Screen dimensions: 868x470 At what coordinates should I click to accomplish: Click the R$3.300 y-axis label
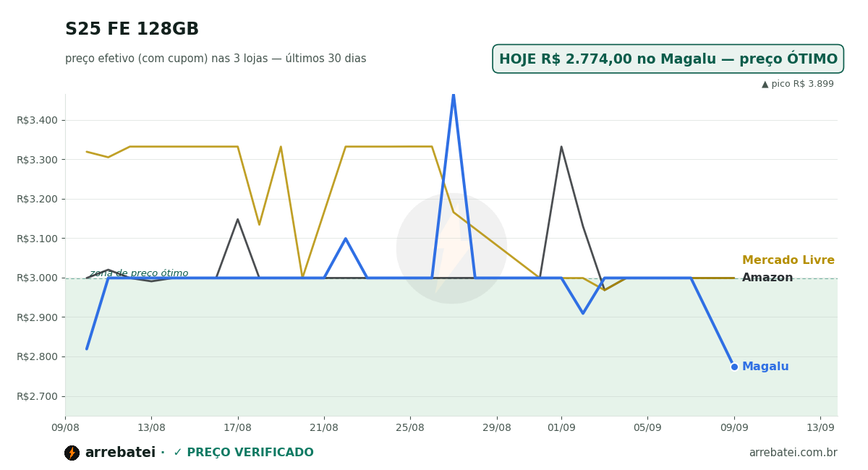click(x=37, y=160)
